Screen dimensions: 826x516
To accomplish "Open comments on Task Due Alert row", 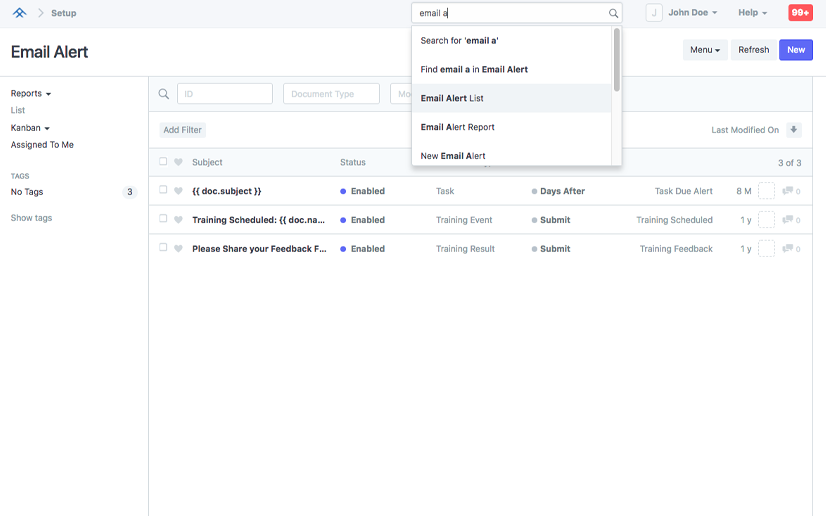I will (790, 191).
